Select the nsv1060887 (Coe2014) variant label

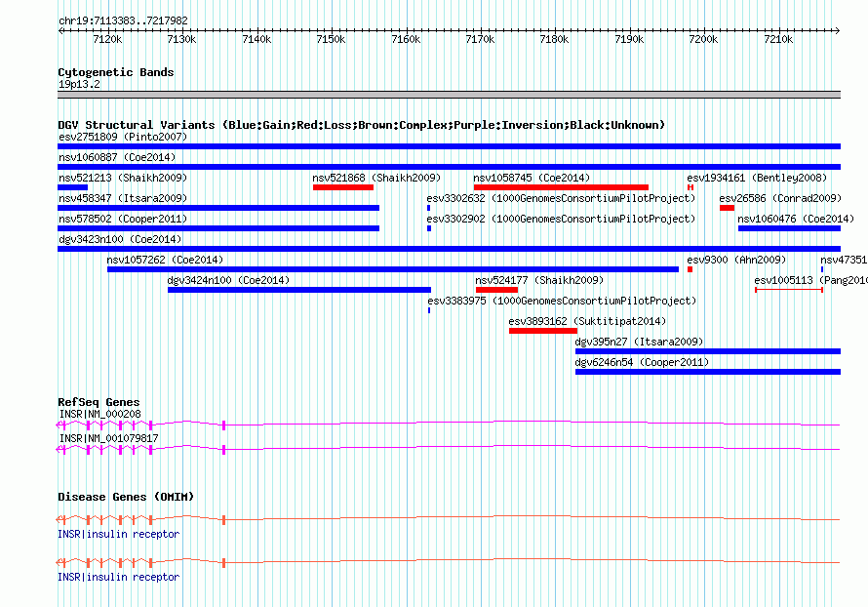[x=117, y=157]
